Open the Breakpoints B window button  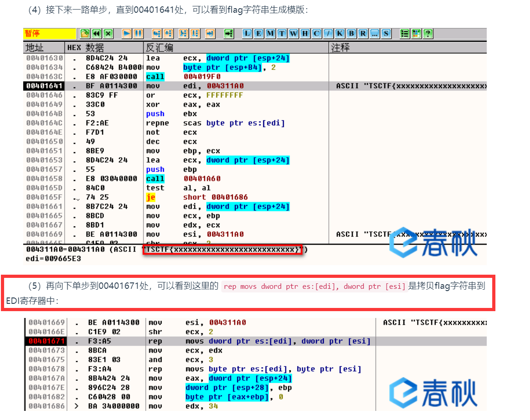pos(352,34)
